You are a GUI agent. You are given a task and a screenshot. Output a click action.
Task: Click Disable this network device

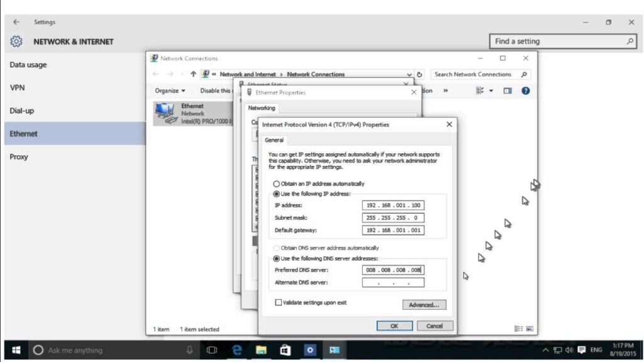[215, 90]
